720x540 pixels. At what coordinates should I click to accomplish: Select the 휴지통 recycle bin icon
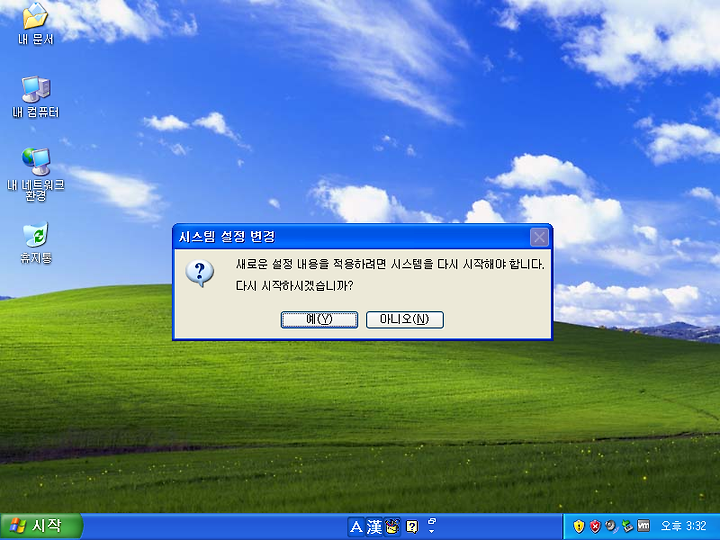point(36,242)
